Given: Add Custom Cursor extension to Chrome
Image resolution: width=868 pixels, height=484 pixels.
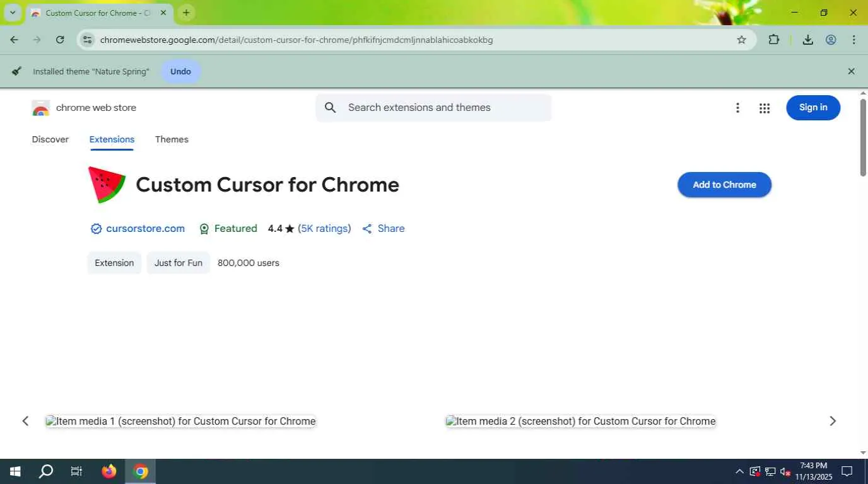Looking at the screenshot, I should tap(724, 185).
